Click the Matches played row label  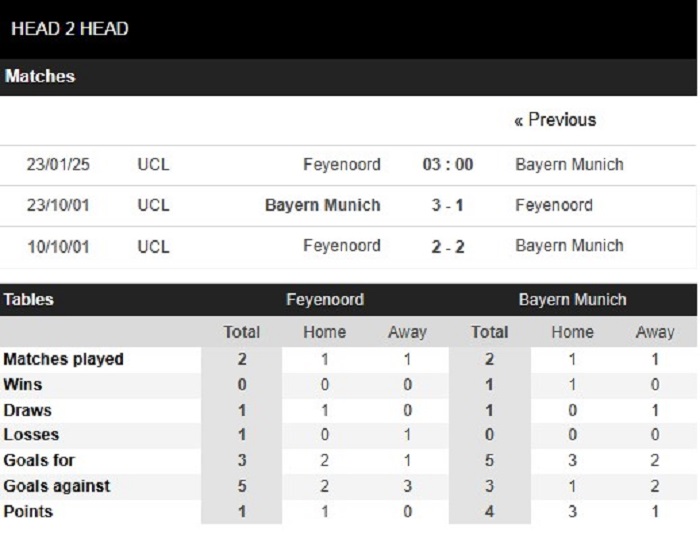[x=63, y=359]
